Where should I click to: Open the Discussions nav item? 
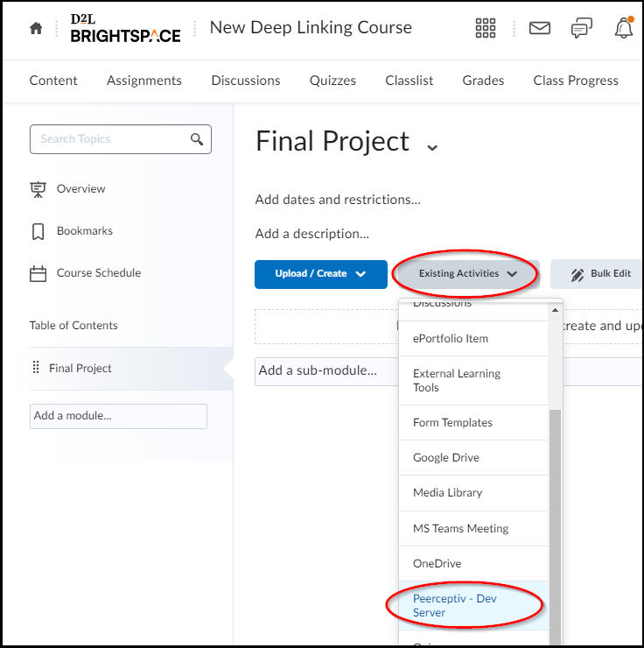(246, 81)
